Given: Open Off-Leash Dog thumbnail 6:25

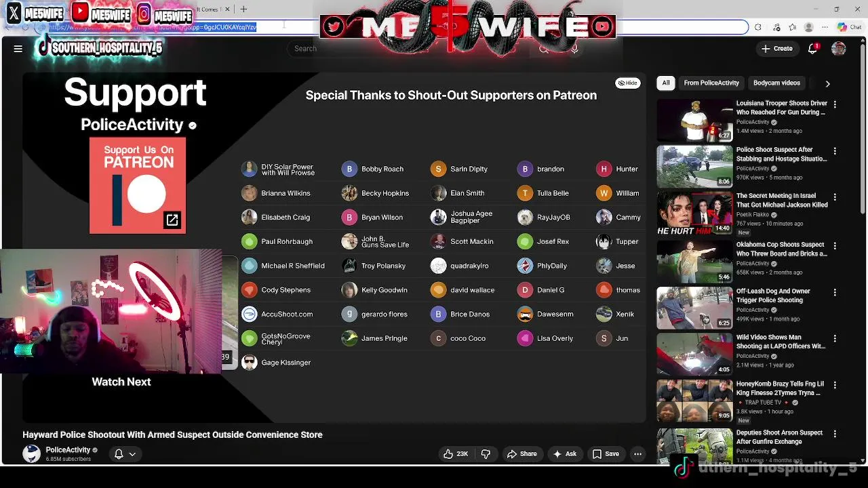Looking at the screenshot, I should [x=694, y=308].
